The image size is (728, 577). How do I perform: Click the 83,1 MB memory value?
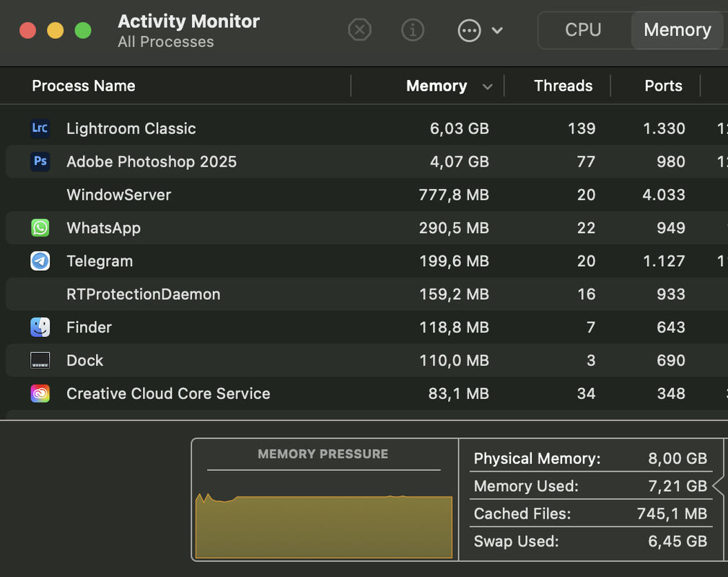point(458,394)
